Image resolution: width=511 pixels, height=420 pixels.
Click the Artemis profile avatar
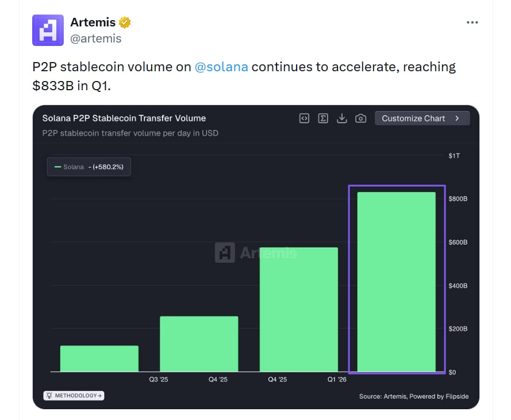click(48, 30)
